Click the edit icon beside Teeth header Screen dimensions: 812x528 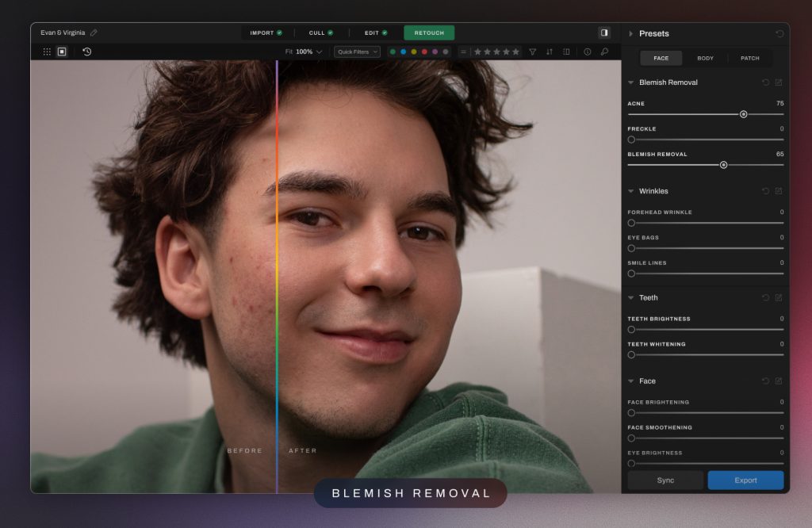779,297
